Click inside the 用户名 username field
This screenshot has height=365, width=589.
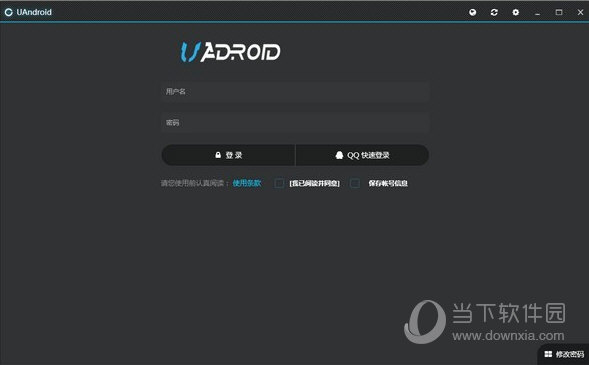pos(295,92)
